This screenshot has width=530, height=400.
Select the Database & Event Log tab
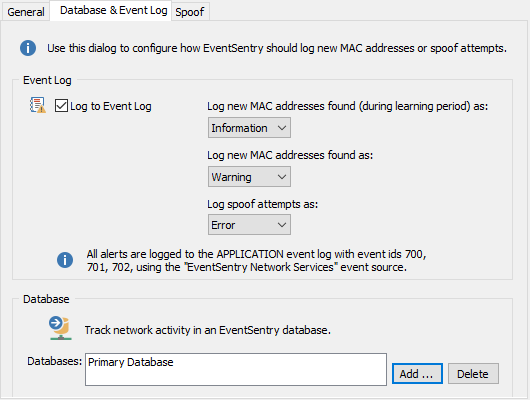click(114, 10)
